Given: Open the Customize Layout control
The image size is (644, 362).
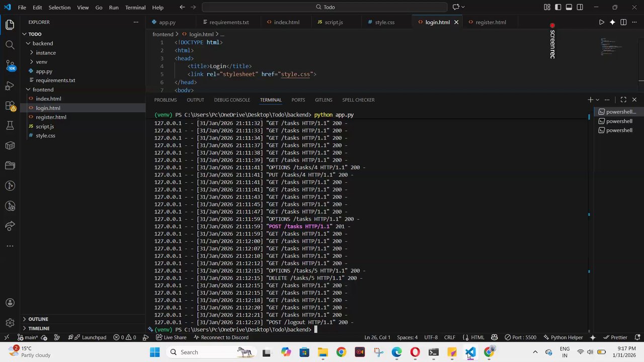Looking at the screenshot, I should (547, 7).
